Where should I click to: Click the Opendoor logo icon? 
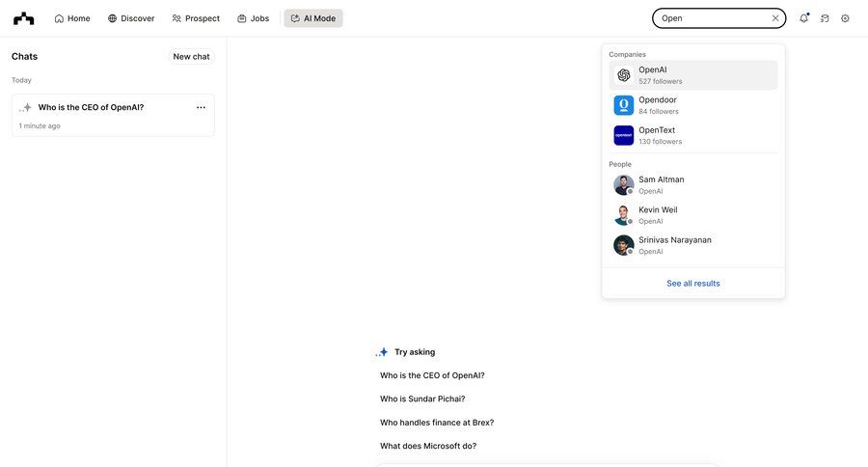tap(624, 105)
